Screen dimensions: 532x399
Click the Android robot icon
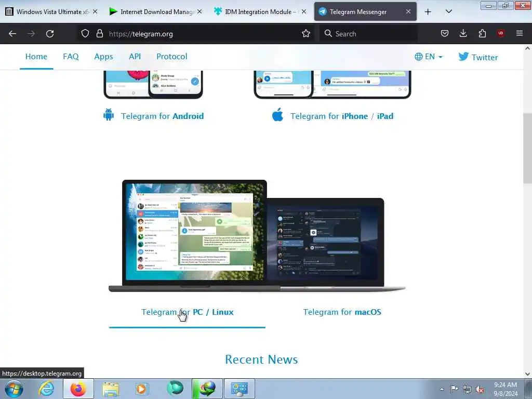click(x=109, y=115)
